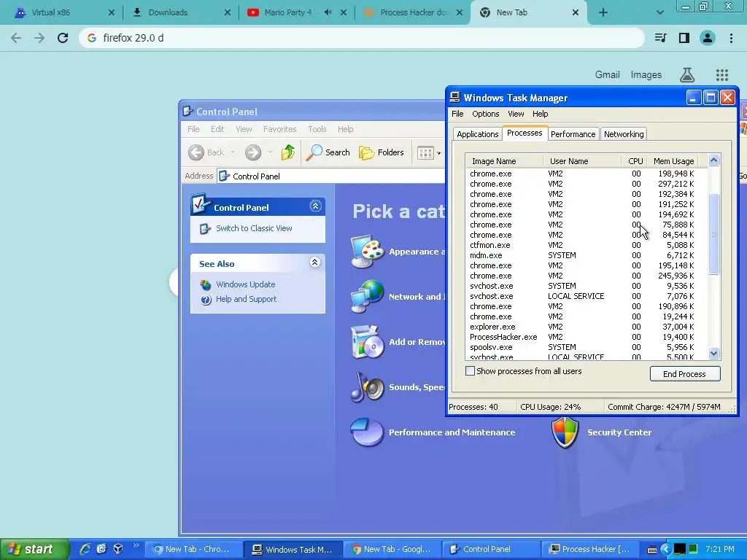Open Task Manager View menu
Screen dimensions: 747x560
click(516, 114)
